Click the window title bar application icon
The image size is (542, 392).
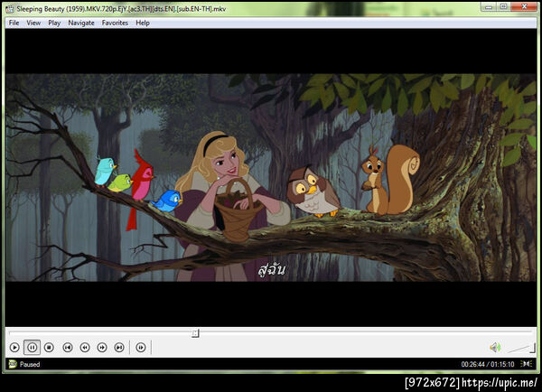[x=10, y=9]
